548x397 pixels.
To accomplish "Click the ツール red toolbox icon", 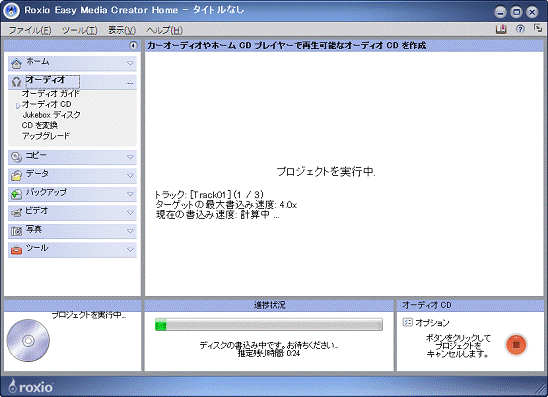I will pyautogui.click(x=16, y=250).
